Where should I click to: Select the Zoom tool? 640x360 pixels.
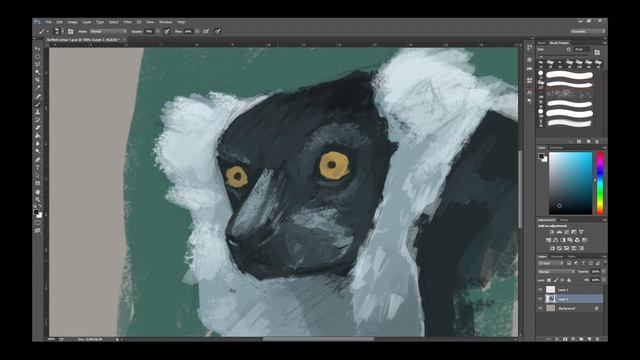[38, 199]
